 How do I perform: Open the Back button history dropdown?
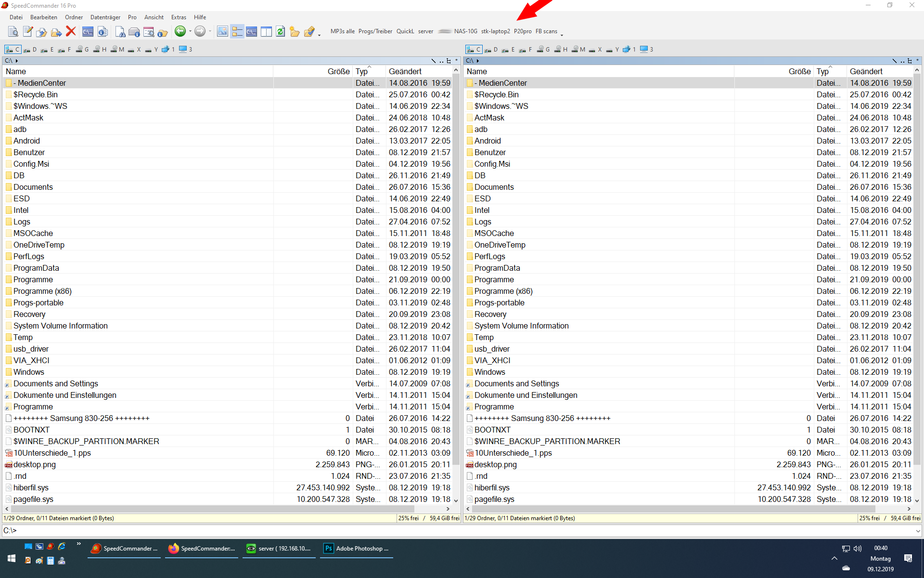[x=190, y=31]
